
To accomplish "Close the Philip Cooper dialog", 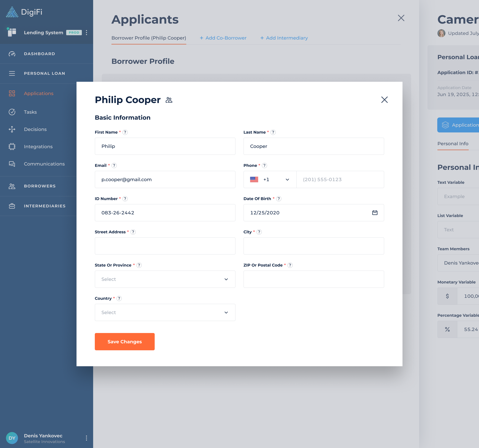I will (x=384, y=100).
